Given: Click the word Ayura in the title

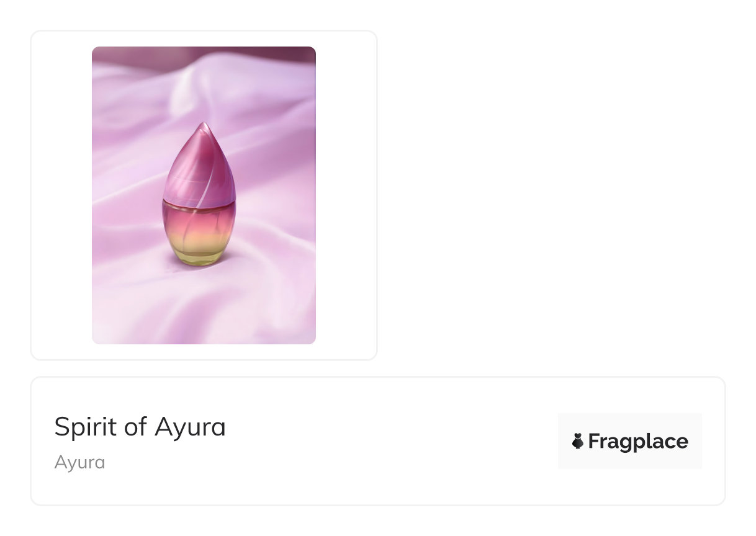Looking at the screenshot, I should (x=190, y=427).
